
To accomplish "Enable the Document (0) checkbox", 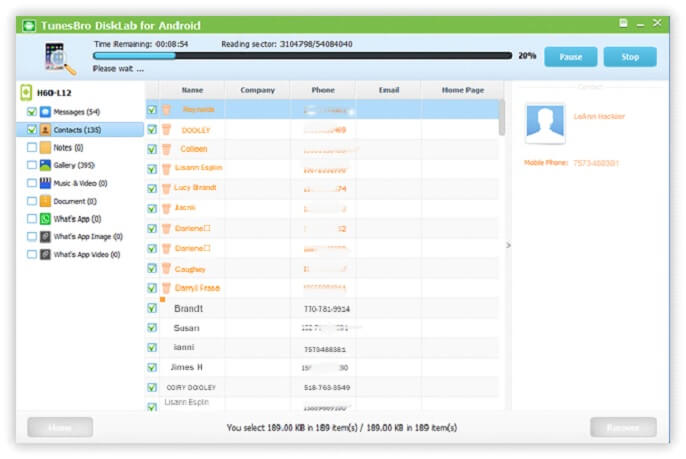I will 32,201.
